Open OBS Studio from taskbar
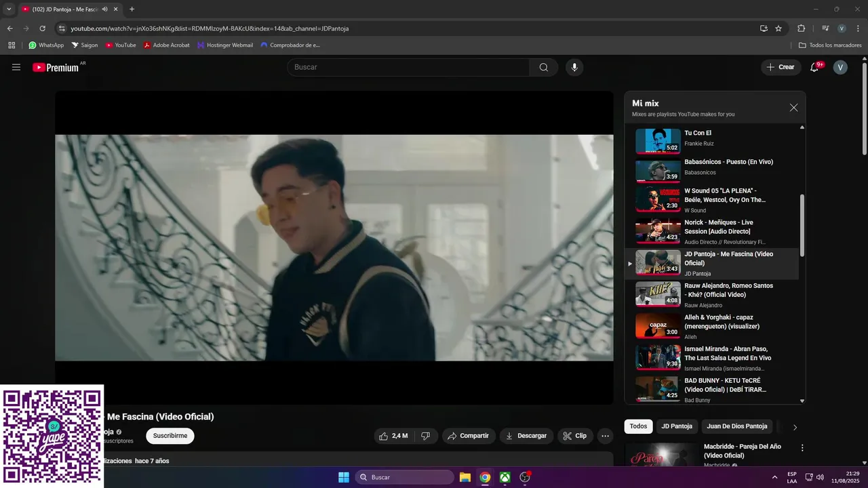The width and height of the screenshot is (868, 488). [x=525, y=477]
